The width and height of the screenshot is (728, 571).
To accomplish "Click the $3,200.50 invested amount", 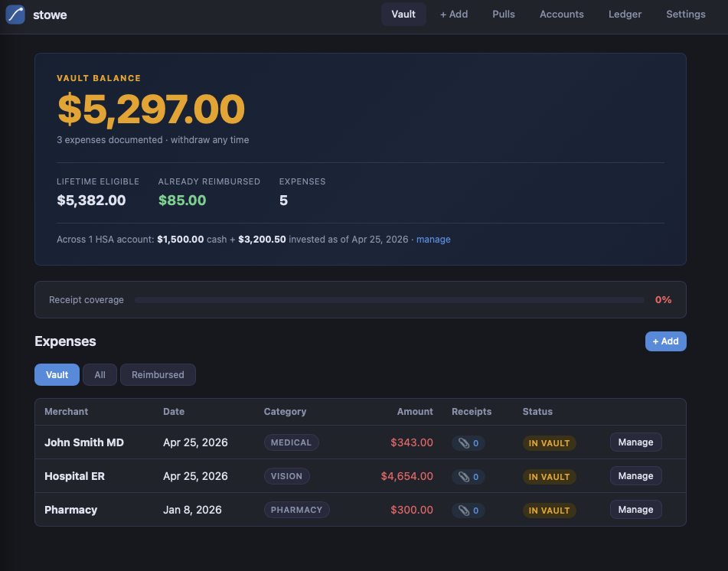I will coord(262,240).
